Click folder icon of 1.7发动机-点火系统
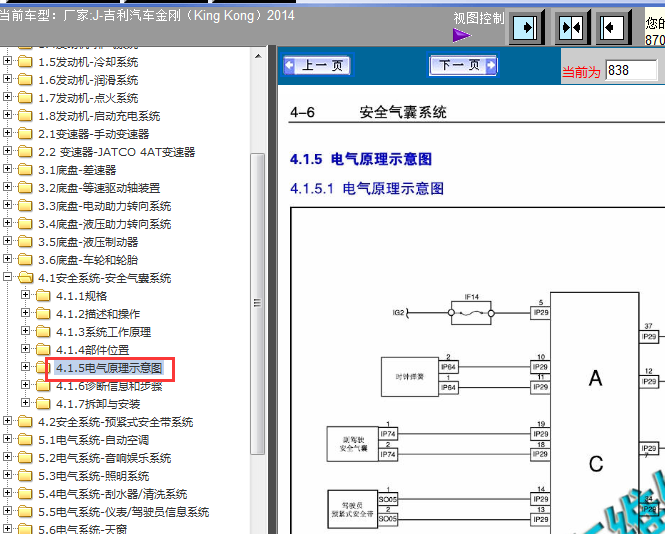 click(x=25, y=98)
